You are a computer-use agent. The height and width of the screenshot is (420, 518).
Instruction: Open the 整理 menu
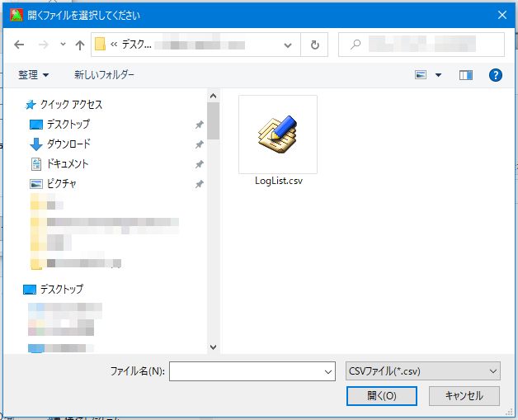[33, 75]
